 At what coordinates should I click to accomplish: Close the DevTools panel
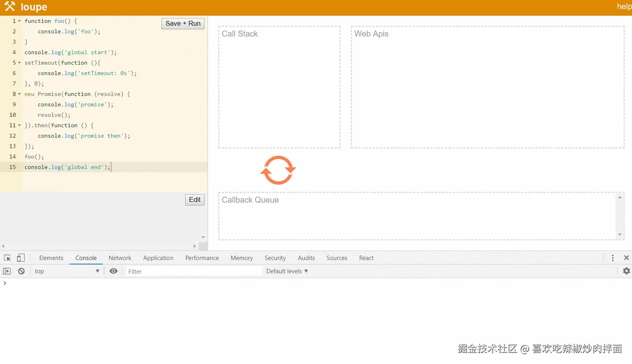coord(626,258)
